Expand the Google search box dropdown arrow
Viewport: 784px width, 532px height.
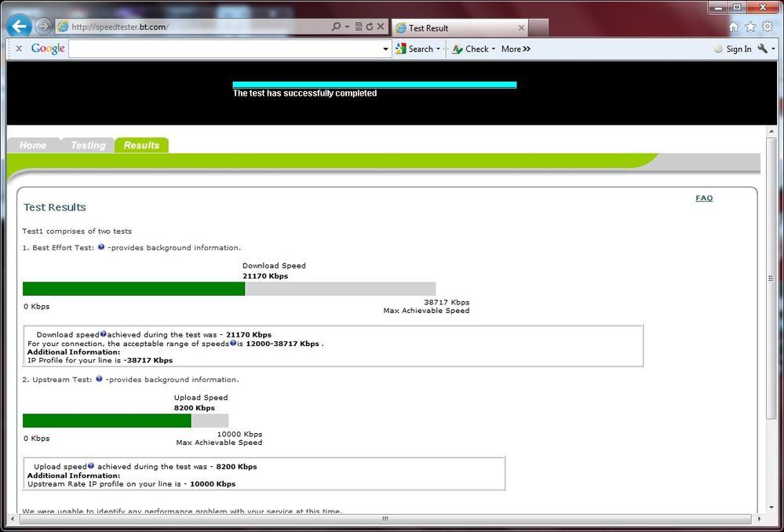[385, 49]
